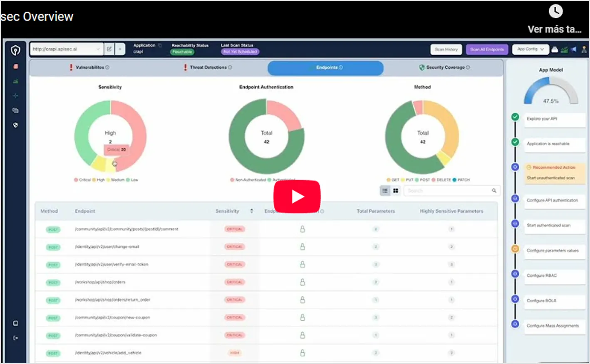
Task: Click the blue megaphone announcements icon
Action: pyautogui.click(x=574, y=49)
